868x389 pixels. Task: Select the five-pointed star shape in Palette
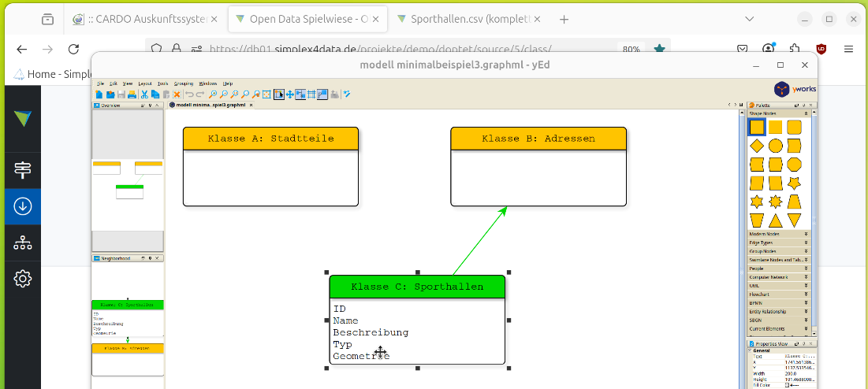tap(794, 183)
